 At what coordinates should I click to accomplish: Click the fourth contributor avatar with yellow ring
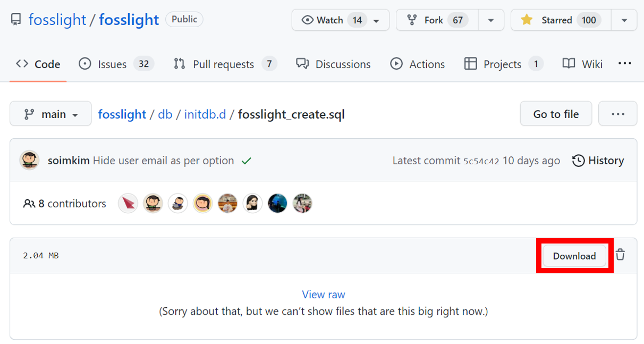pos(202,203)
